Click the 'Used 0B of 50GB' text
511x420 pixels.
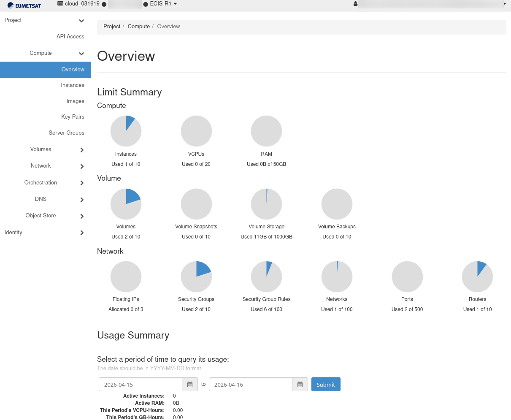tap(267, 164)
